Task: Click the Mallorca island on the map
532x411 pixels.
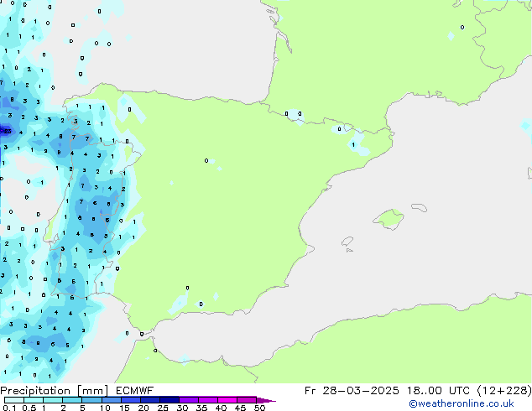Action: click(x=389, y=219)
